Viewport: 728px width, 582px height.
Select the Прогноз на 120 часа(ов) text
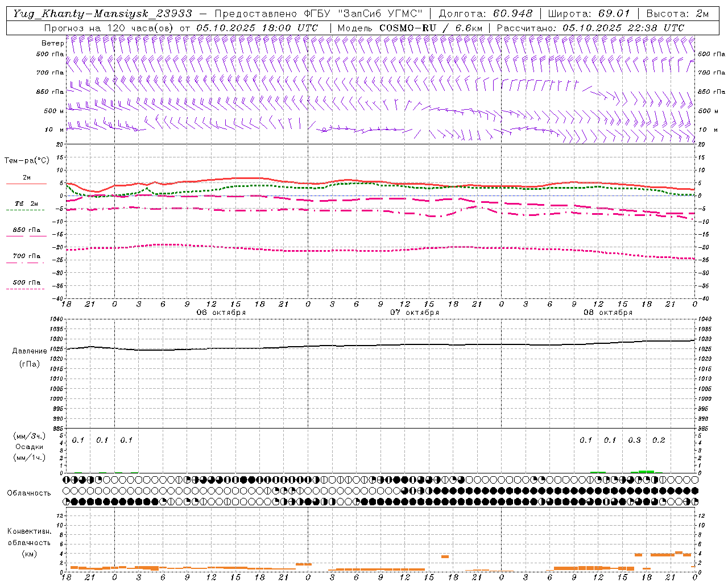coord(110,28)
